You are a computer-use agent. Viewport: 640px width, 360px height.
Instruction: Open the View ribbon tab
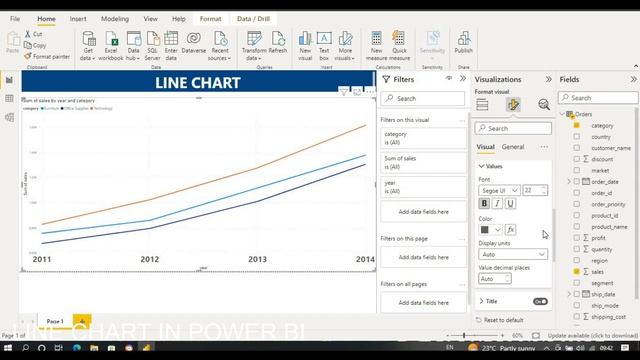(x=150, y=19)
